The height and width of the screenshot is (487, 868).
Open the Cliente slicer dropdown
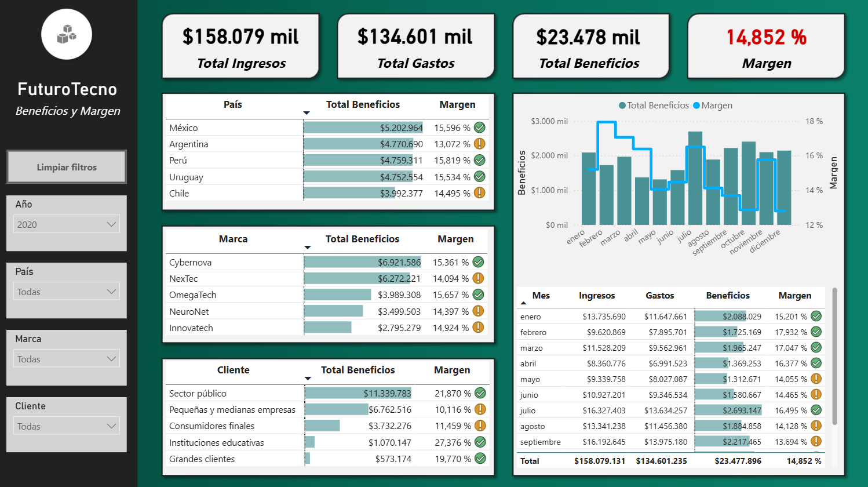[x=66, y=426]
